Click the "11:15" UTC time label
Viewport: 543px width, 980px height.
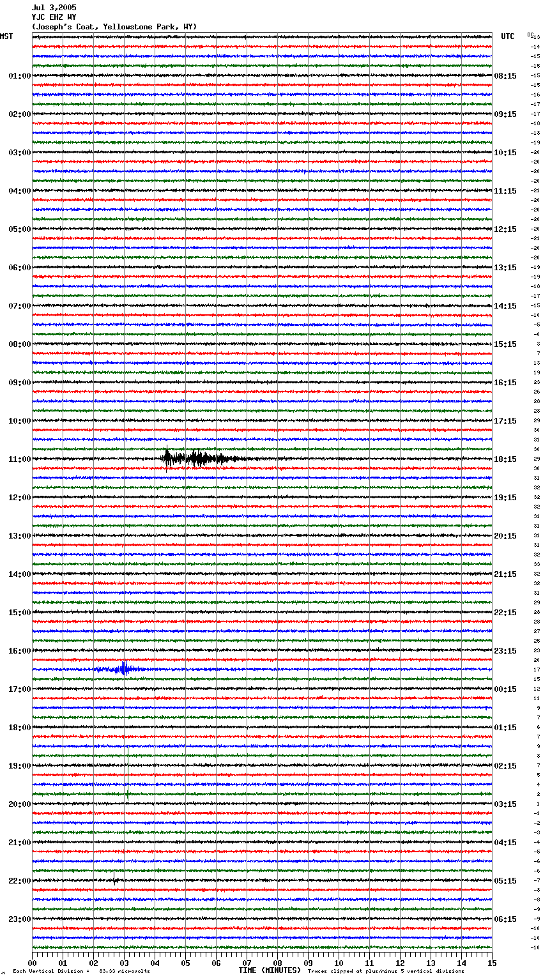click(x=505, y=191)
